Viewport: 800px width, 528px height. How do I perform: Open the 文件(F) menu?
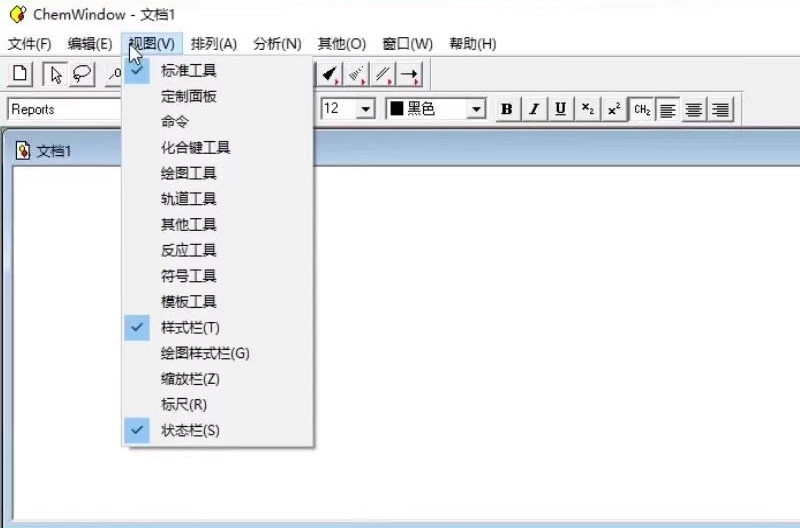pyautogui.click(x=30, y=44)
